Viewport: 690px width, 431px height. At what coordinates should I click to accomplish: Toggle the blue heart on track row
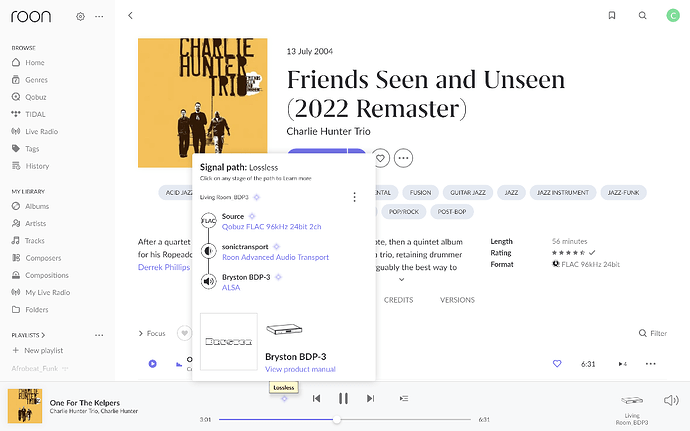coord(557,364)
